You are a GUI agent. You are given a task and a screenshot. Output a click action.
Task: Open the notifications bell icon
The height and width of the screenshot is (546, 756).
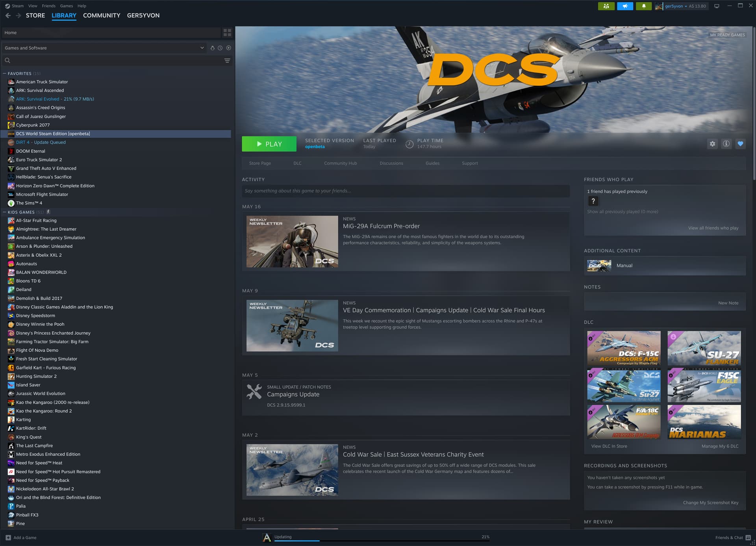(644, 6)
